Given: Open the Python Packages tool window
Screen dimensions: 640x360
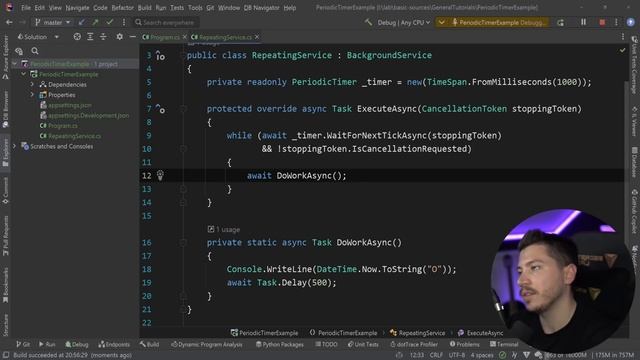Looking at the screenshot, I should pos(280,344).
